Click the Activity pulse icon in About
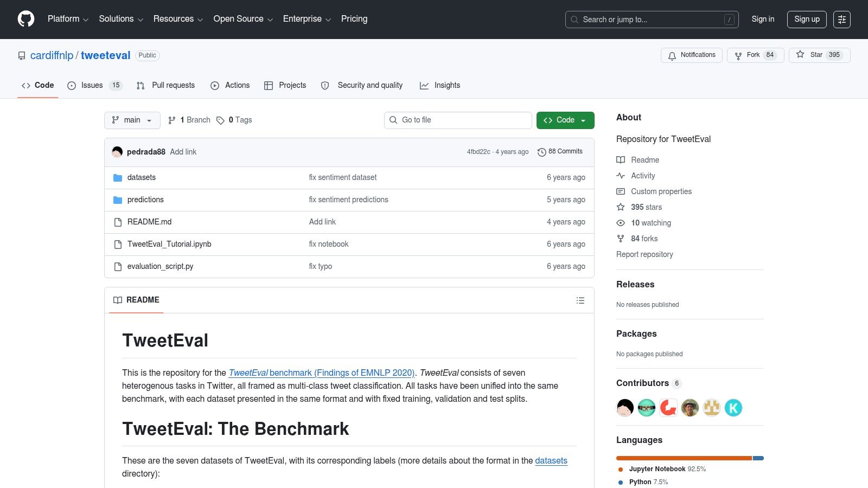This screenshot has width=868, height=488. (621, 176)
